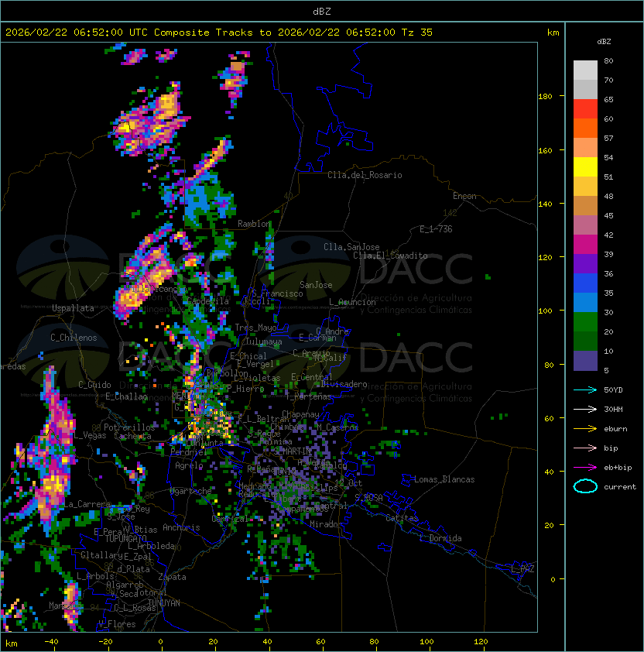The image size is (644, 652).
Task: Click the 'Carrizal' place label
Action: tap(230, 519)
